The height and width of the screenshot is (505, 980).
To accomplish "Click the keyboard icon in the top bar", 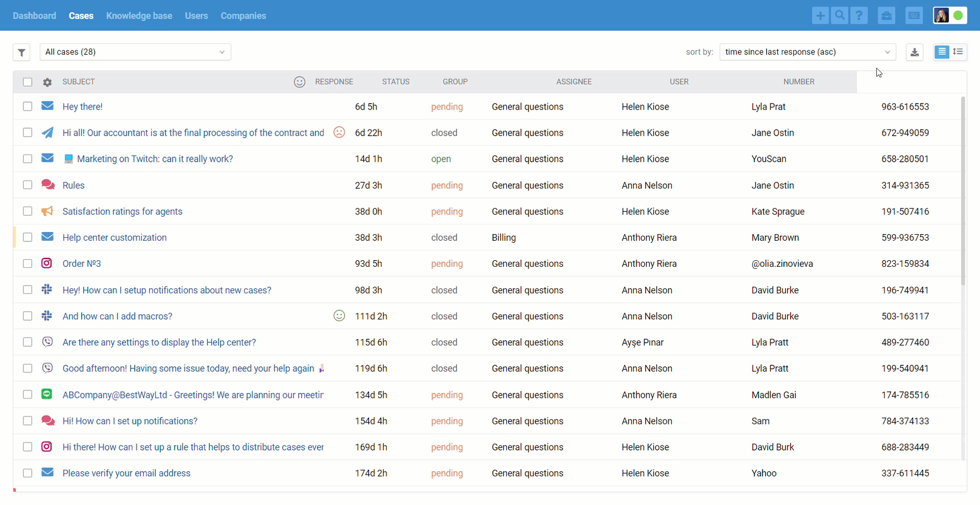I will (x=914, y=16).
